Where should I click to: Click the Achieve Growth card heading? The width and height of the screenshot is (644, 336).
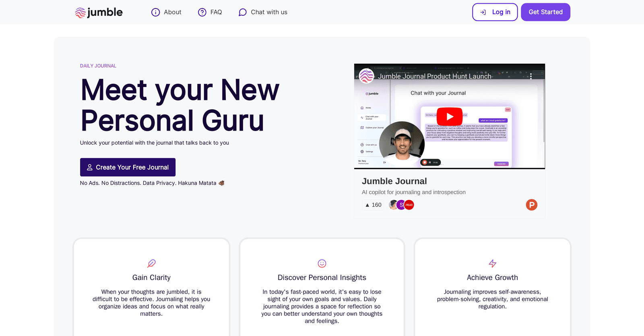[x=492, y=278]
